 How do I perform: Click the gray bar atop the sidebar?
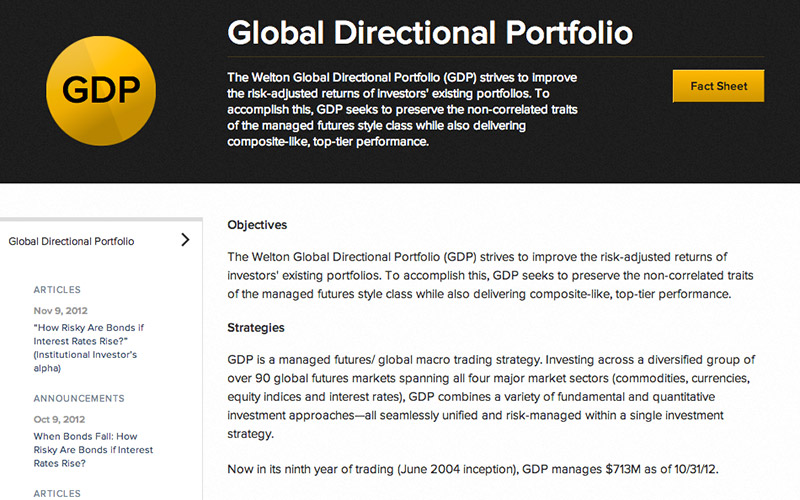coord(100,217)
